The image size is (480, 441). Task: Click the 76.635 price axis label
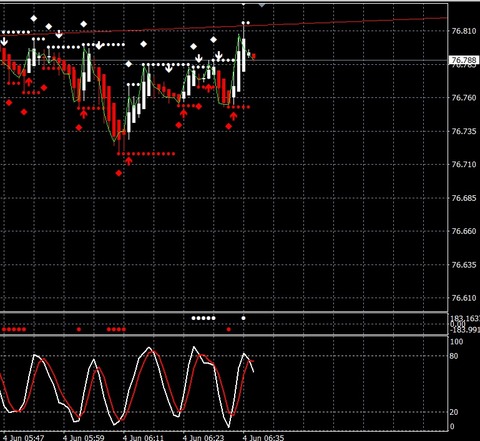click(x=464, y=265)
